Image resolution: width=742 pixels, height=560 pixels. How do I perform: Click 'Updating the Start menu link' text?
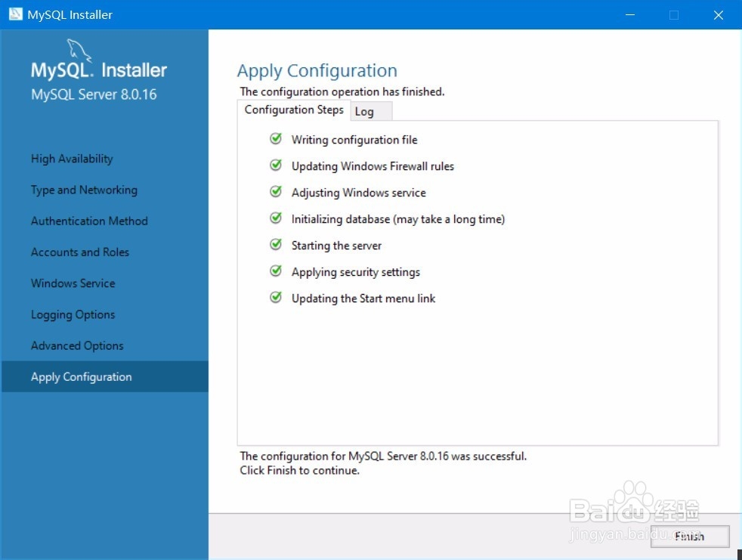coord(363,299)
